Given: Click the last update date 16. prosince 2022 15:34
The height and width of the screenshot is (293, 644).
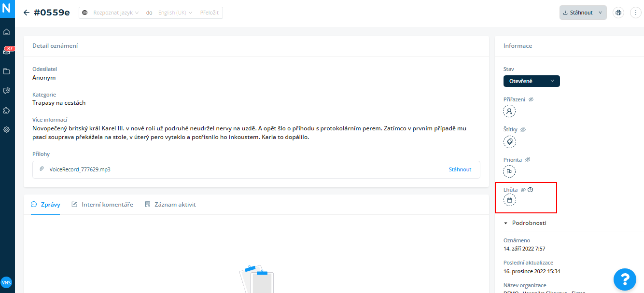Looking at the screenshot, I should (532, 271).
